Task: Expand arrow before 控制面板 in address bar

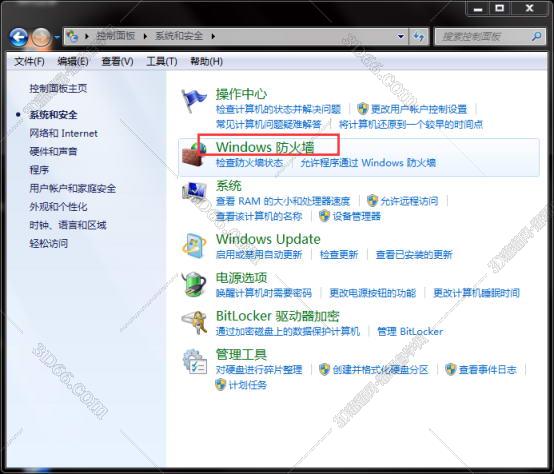Action: [86, 36]
